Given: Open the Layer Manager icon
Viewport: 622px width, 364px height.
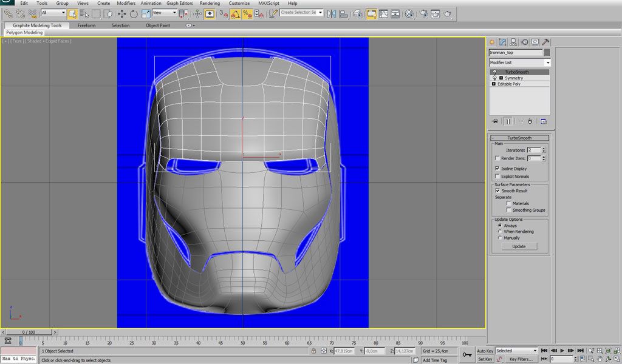Looking at the screenshot, I should coord(357,14).
